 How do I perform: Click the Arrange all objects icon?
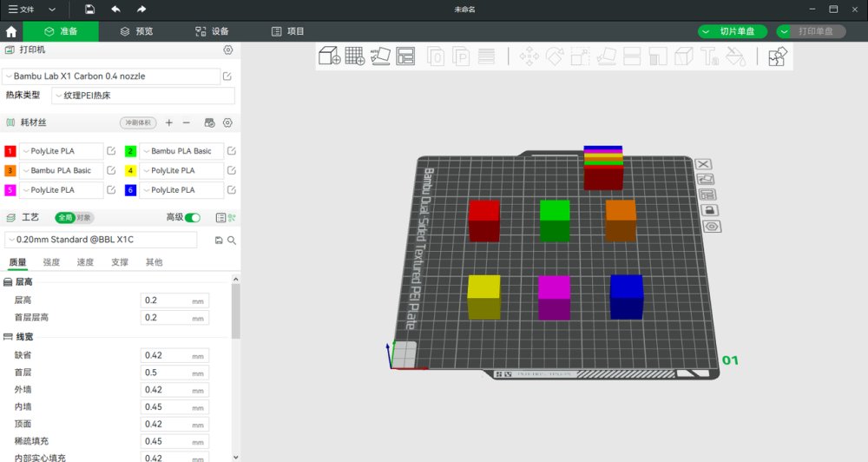click(405, 56)
